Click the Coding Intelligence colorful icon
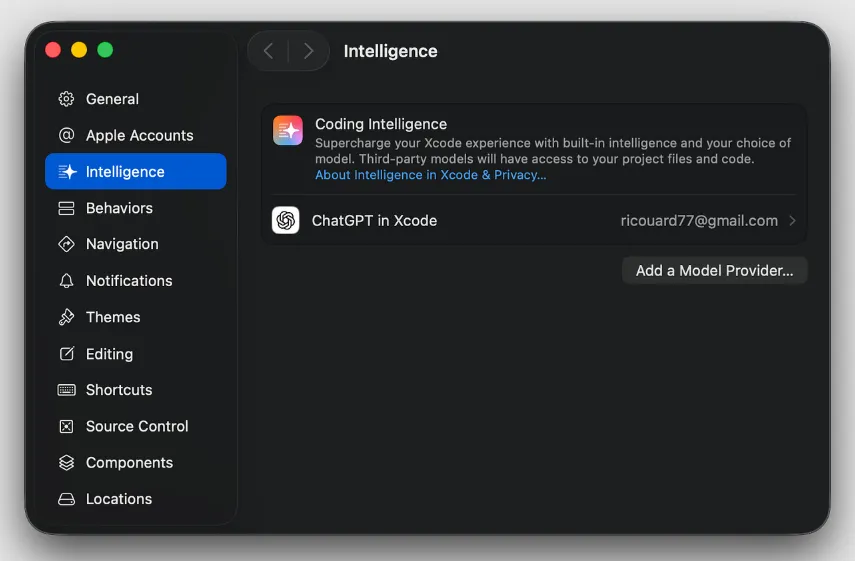The width and height of the screenshot is (855, 561). click(288, 130)
